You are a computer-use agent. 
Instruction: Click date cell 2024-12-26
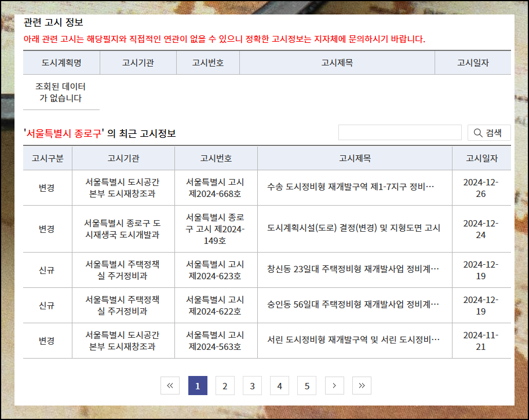(481, 188)
